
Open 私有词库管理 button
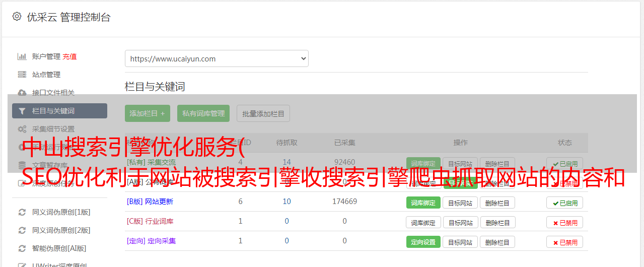(x=203, y=113)
